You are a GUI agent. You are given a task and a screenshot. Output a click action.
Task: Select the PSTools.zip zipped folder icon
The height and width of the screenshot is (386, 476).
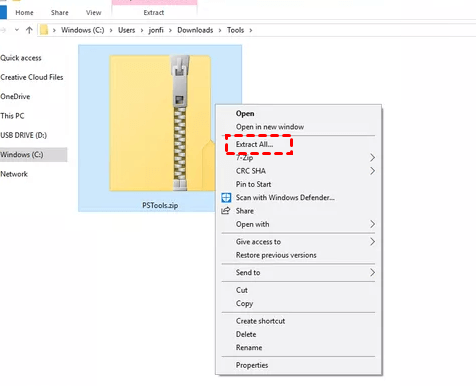pyautogui.click(x=161, y=123)
